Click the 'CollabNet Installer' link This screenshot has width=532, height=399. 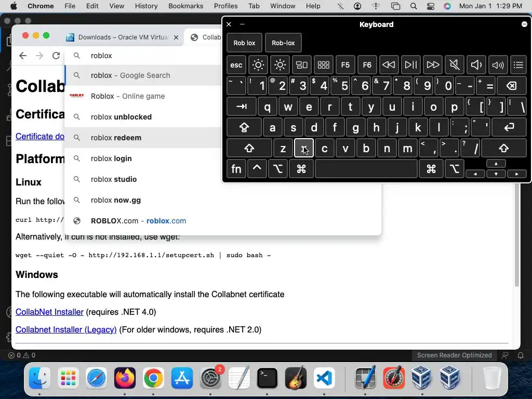click(x=49, y=312)
